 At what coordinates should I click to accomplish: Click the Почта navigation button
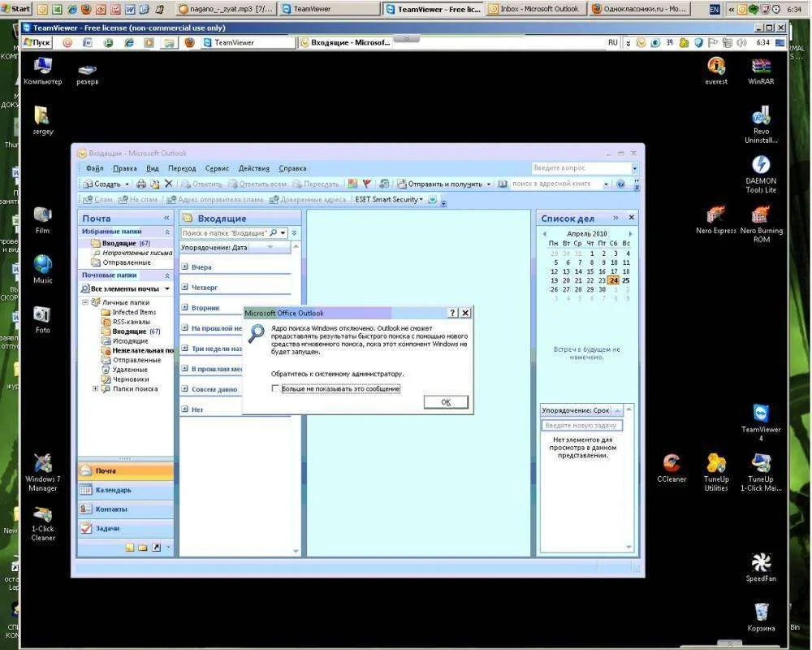(x=126, y=470)
